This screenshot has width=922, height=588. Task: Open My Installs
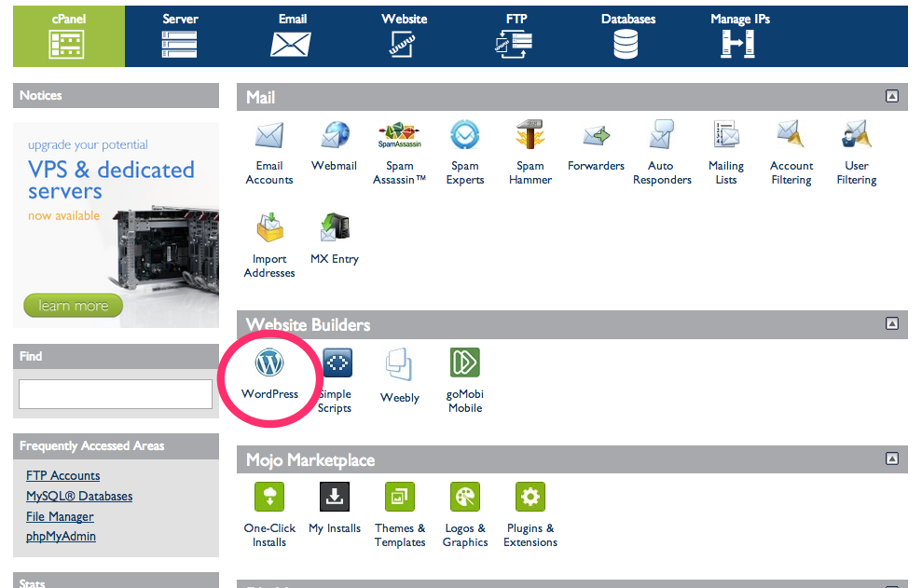tap(335, 509)
